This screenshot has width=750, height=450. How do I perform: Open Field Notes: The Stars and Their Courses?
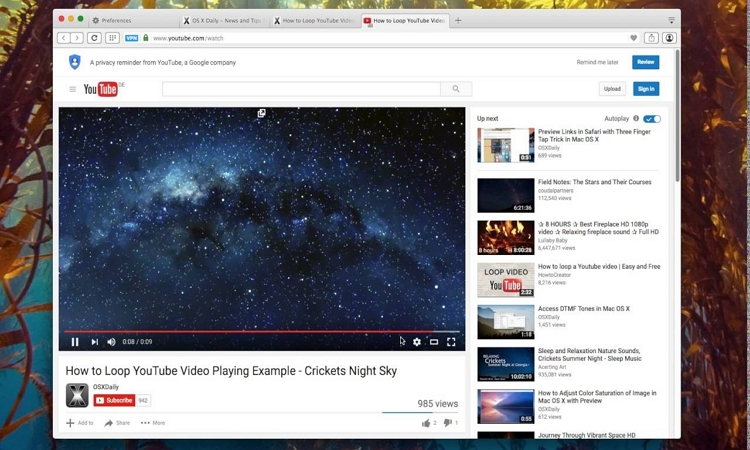(x=595, y=182)
